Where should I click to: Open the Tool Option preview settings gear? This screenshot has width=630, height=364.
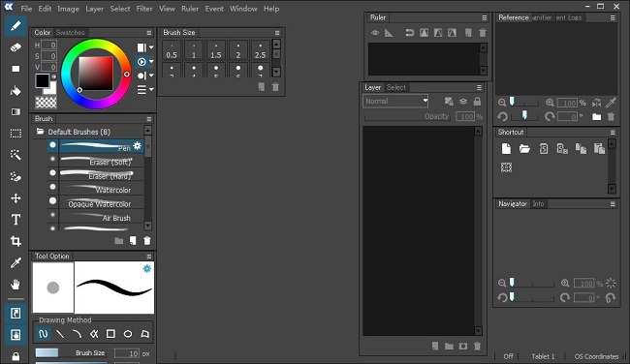pos(147,268)
